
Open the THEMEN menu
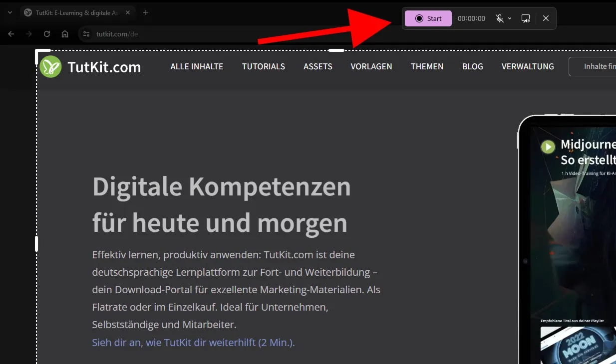[427, 66]
